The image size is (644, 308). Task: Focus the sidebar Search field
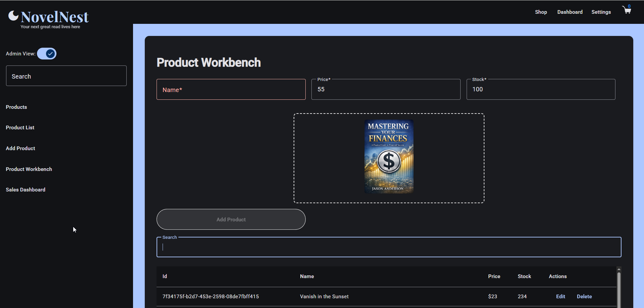coord(66,76)
